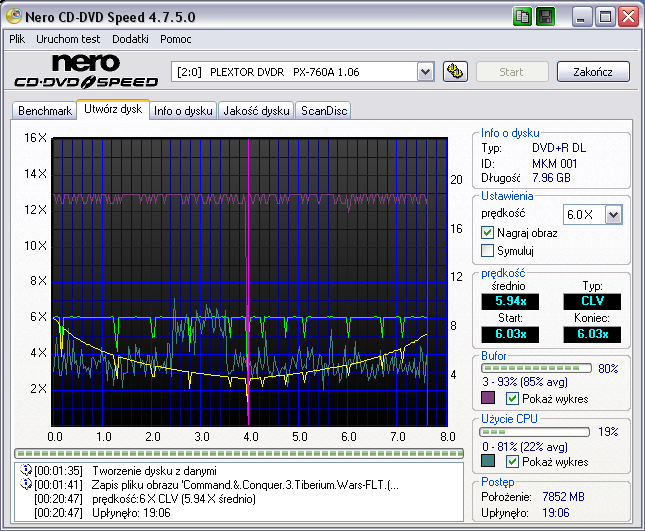Select the 'Utwórz dysk' tab
The width and height of the screenshot is (645, 531).
[113, 109]
